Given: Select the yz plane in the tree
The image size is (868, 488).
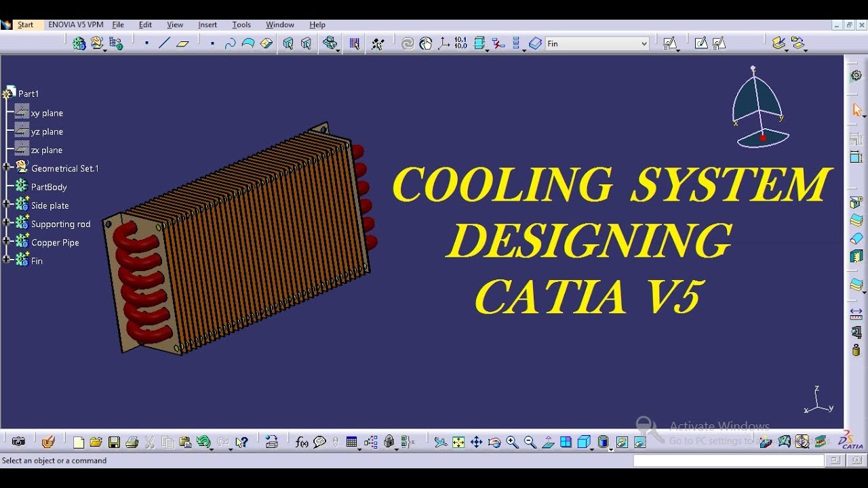Looking at the screenshot, I should click(x=47, y=131).
